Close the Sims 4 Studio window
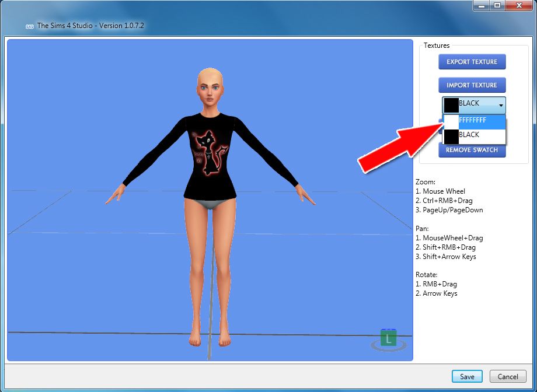The image size is (537, 392). (x=519, y=5)
